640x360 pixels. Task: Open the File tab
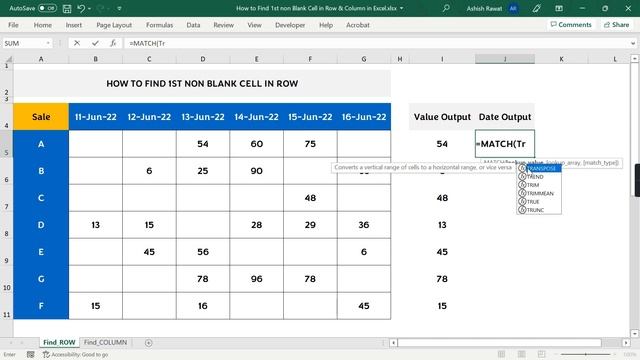pos(13,25)
